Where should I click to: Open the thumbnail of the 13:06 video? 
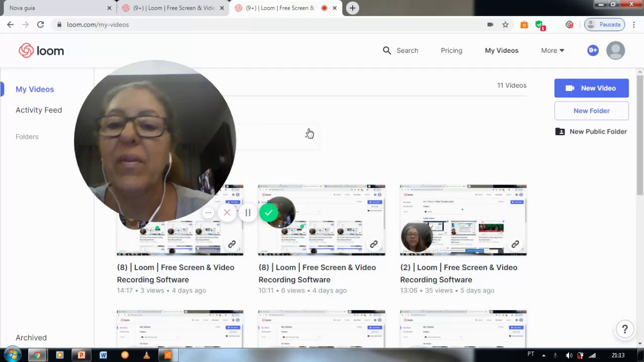click(x=463, y=220)
